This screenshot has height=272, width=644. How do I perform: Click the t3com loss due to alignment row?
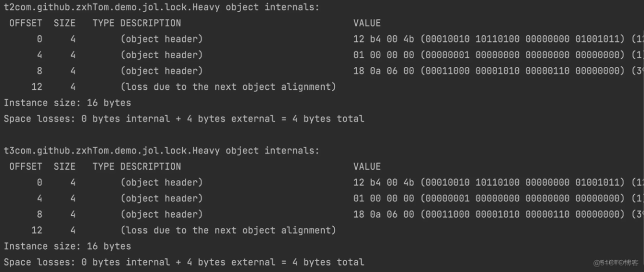[228, 230]
